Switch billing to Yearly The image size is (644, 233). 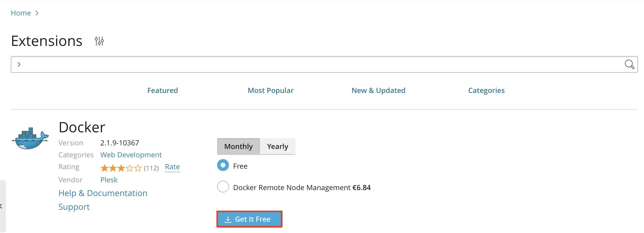click(277, 146)
